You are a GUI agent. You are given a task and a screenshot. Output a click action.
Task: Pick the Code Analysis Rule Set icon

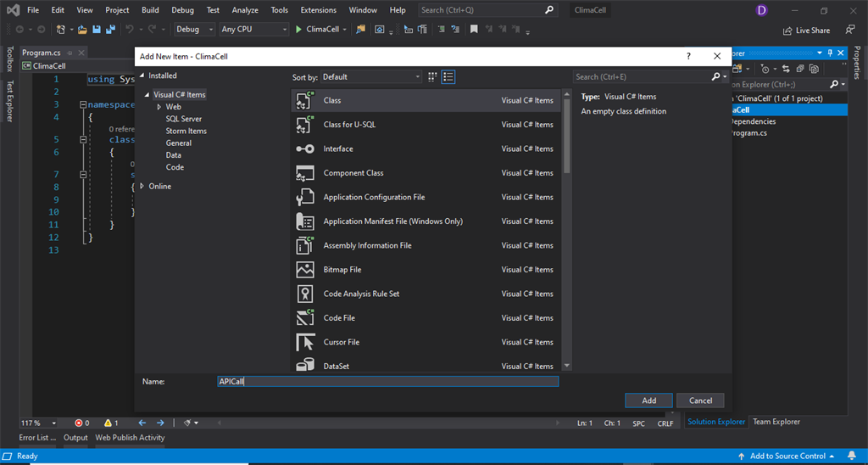(305, 294)
